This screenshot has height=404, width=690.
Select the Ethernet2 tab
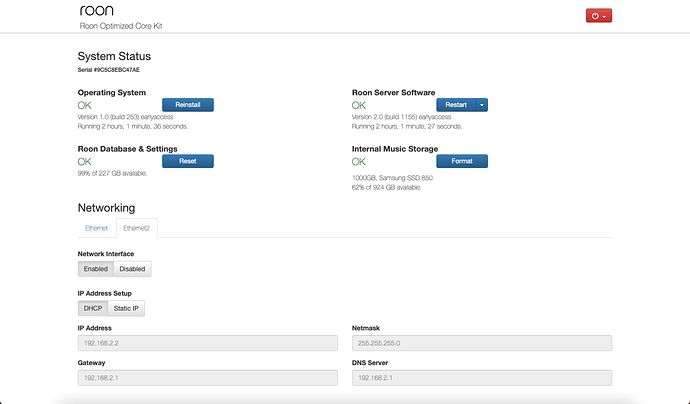point(136,228)
